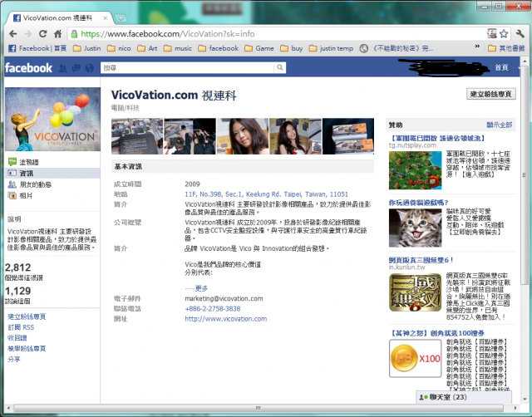Click the translate icon in the address bar

click(492, 33)
